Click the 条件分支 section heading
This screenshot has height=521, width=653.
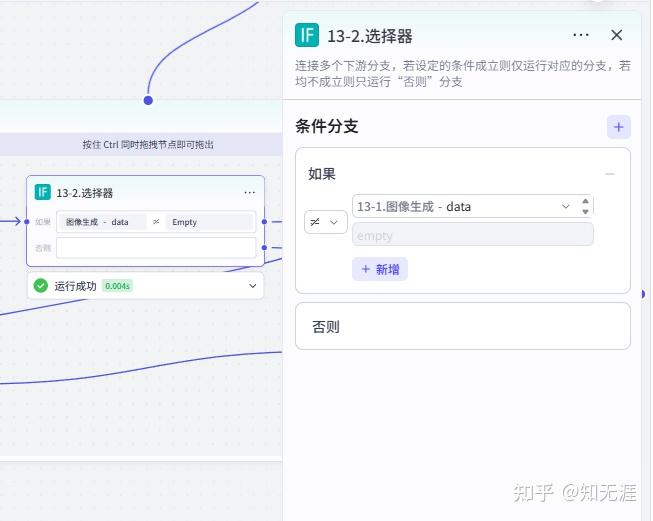point(326,126)
